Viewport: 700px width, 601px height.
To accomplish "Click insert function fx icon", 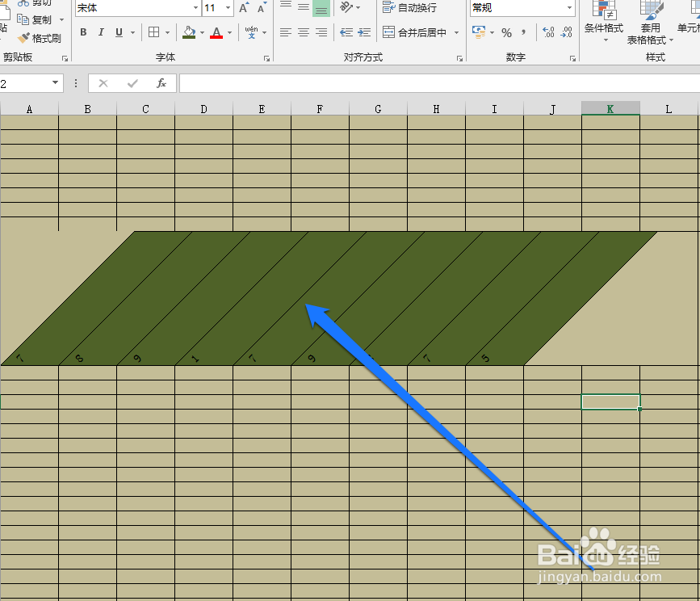I will (161, 83).
